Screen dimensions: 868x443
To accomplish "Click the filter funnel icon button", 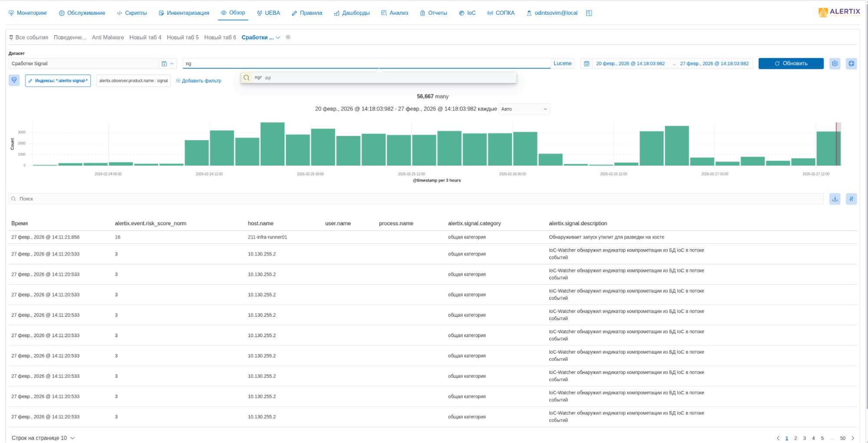I will 14,80.
